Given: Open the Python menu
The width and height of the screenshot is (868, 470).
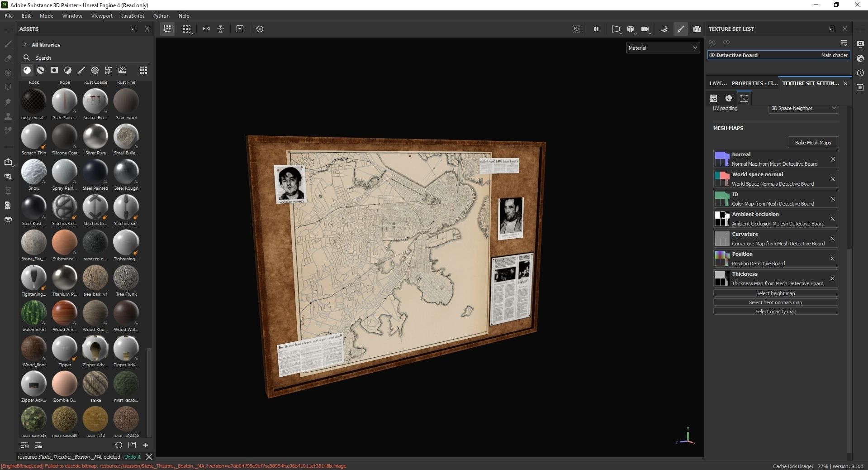Looking at the screenshot, I should click(161, 16).
